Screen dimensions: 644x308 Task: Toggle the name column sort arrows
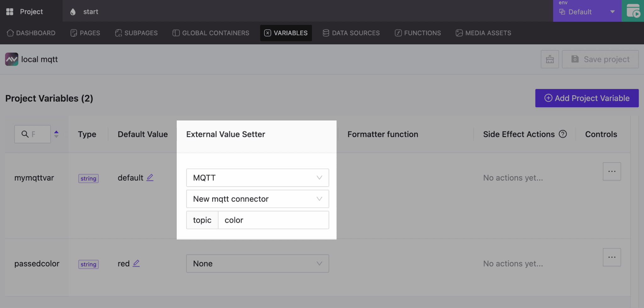pos(56,134)
